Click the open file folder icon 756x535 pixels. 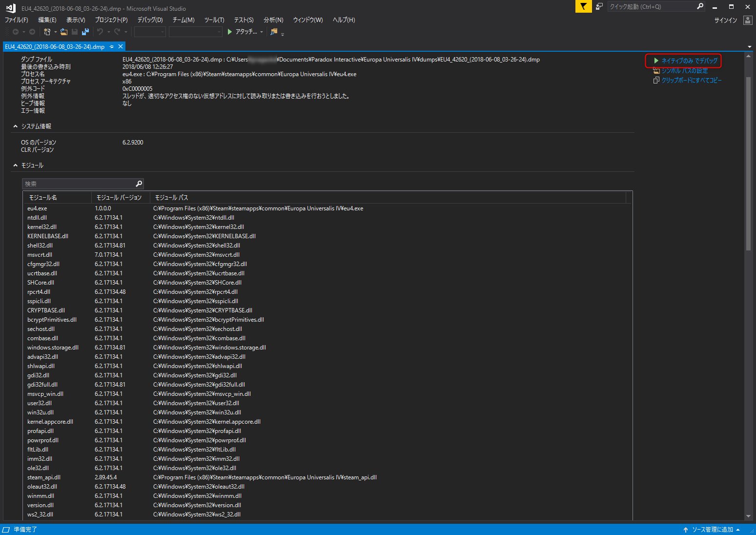pos(63,32)
